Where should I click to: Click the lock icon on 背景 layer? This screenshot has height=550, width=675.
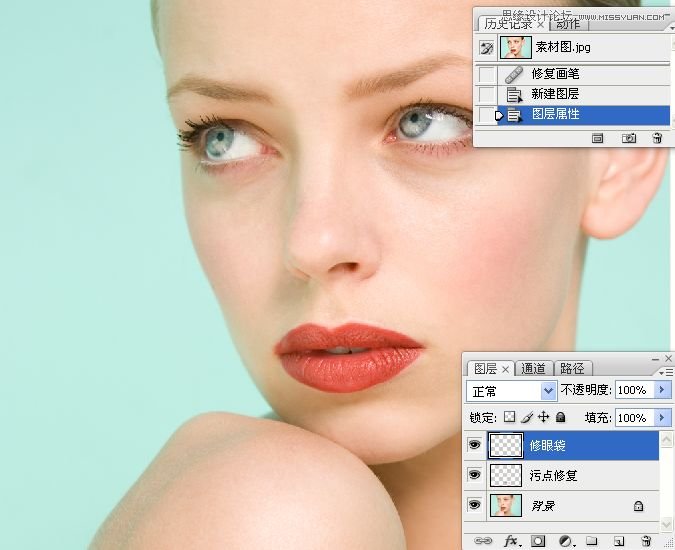638,506
